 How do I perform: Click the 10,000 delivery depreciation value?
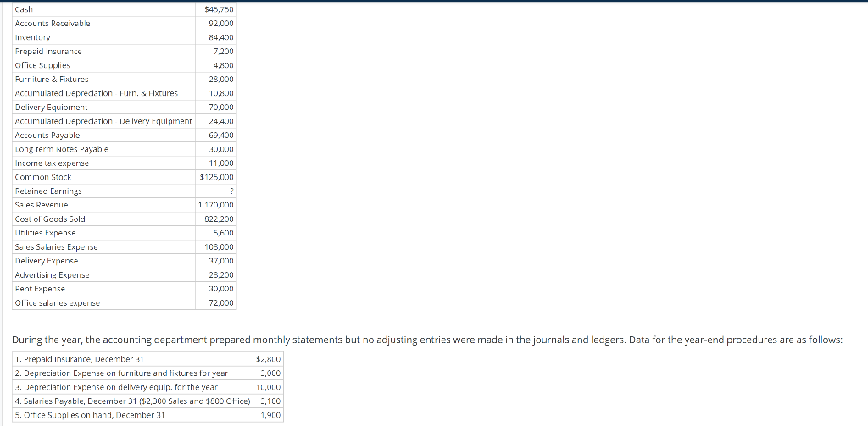pyautogui.click(x=270, y=387)
